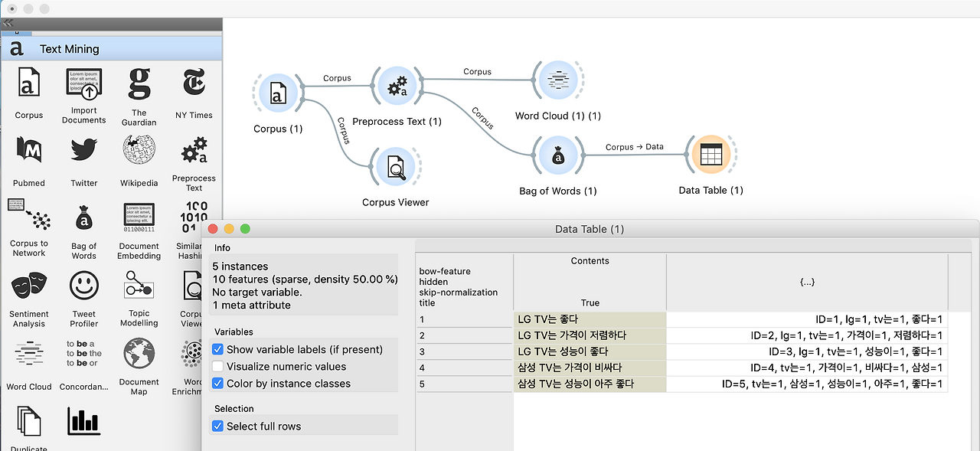980x451 pixels.
Task: Toggle Show variable labels checkbox
Action: (x=217, y=349)
